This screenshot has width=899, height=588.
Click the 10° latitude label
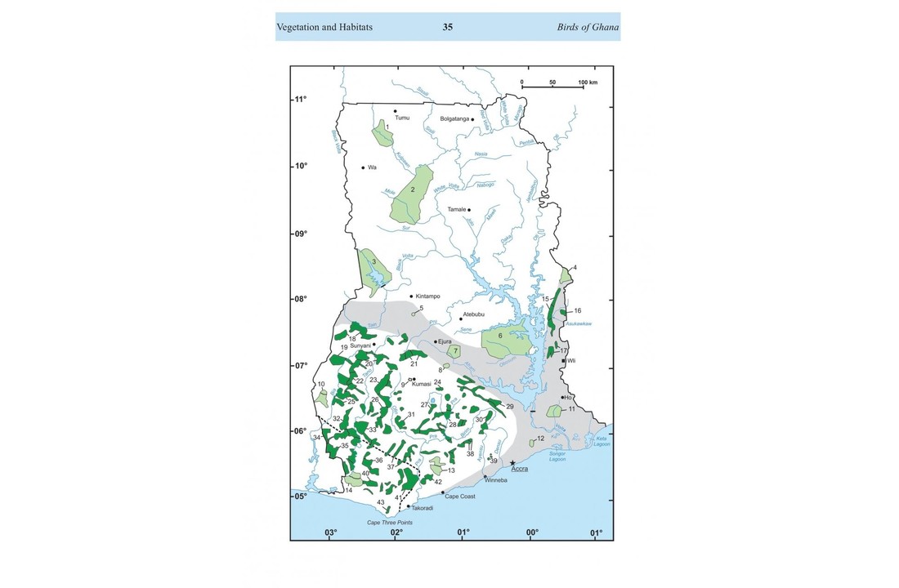301,166
